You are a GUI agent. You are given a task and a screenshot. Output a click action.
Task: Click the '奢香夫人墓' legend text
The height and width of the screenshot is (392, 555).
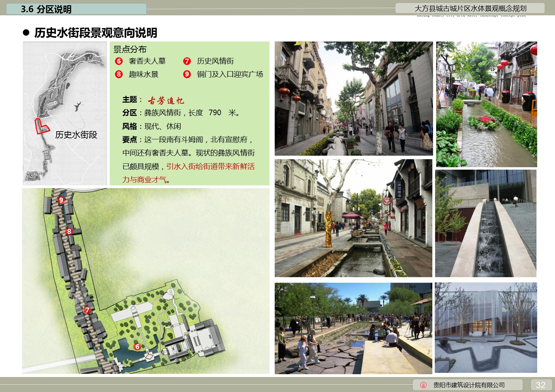coord(147,61)
